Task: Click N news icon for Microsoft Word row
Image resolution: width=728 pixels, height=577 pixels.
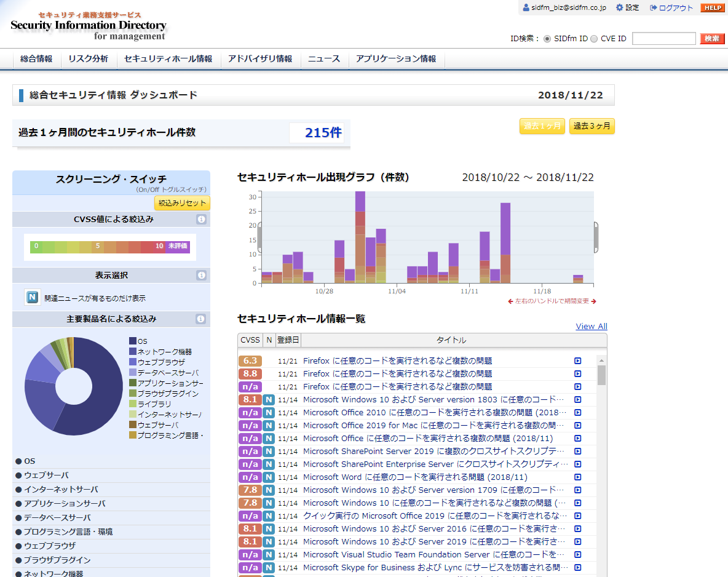Action: click(269, 477)
